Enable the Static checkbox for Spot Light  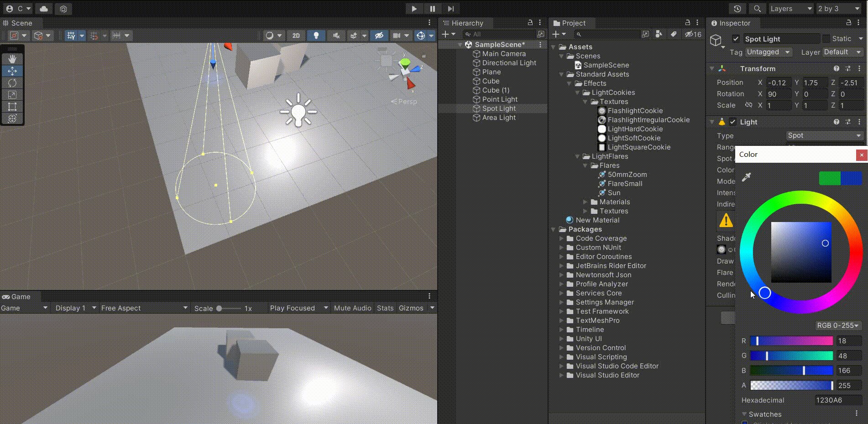826,39
